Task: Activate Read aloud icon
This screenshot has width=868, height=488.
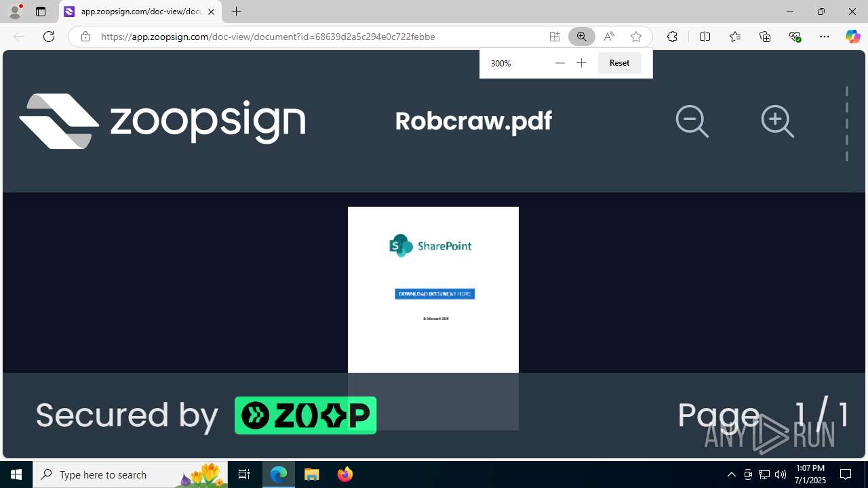Action: point(609,37)
